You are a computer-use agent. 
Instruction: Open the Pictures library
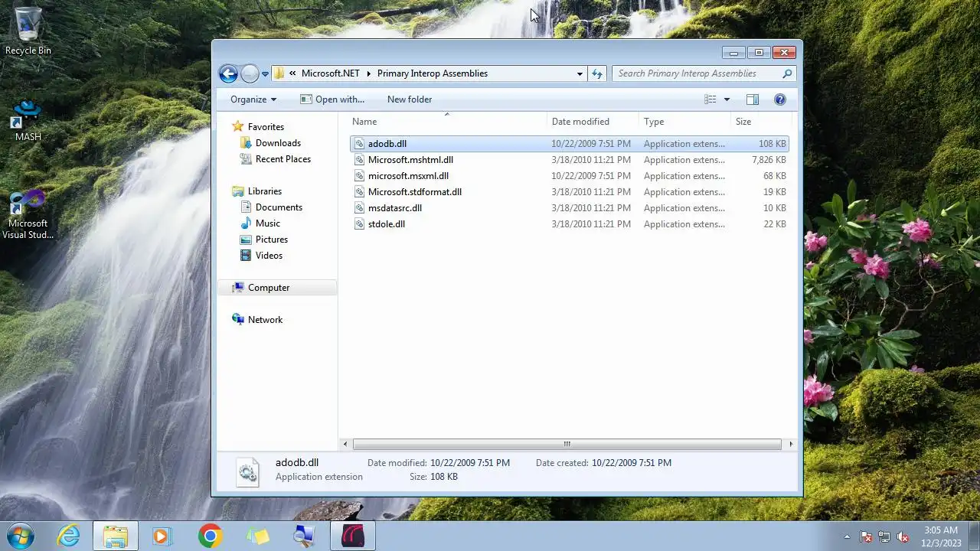tap(272, 240)
